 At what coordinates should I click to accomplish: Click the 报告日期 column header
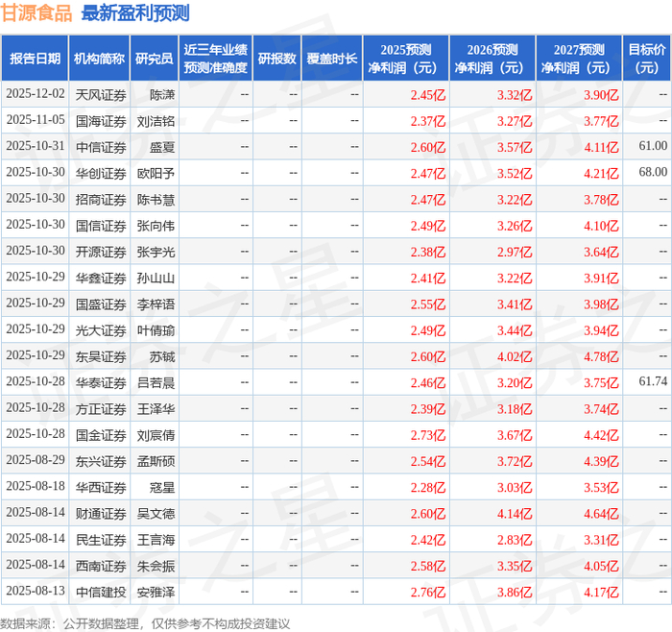click(35, 59)
